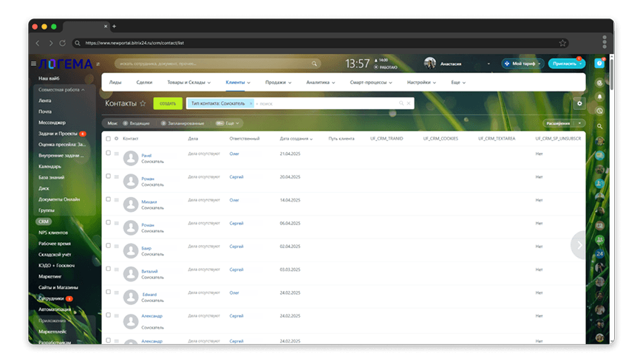Image resolution: width=643 pixels, height=364 pixels.
Task: Expand the Смарт-процессы menu
Action: point(371,83)
